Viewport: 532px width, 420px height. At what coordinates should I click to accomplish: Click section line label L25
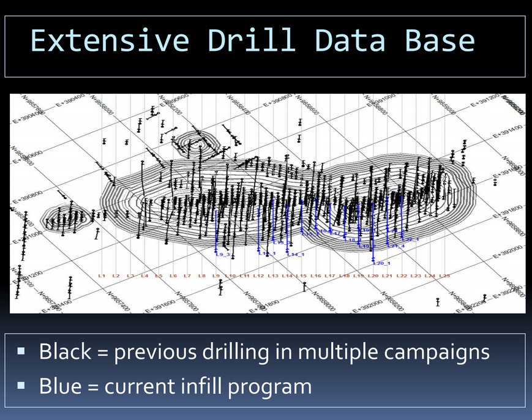point(444,276)
